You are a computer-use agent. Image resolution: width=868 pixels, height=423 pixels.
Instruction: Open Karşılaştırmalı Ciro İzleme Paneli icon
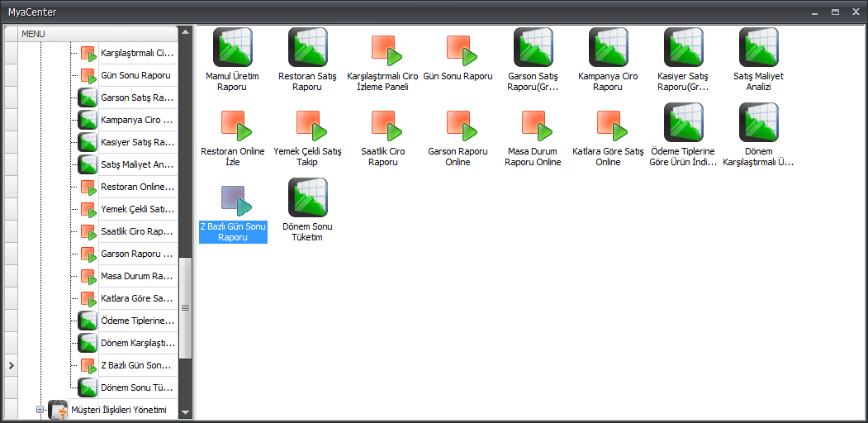tap(386, 50)
